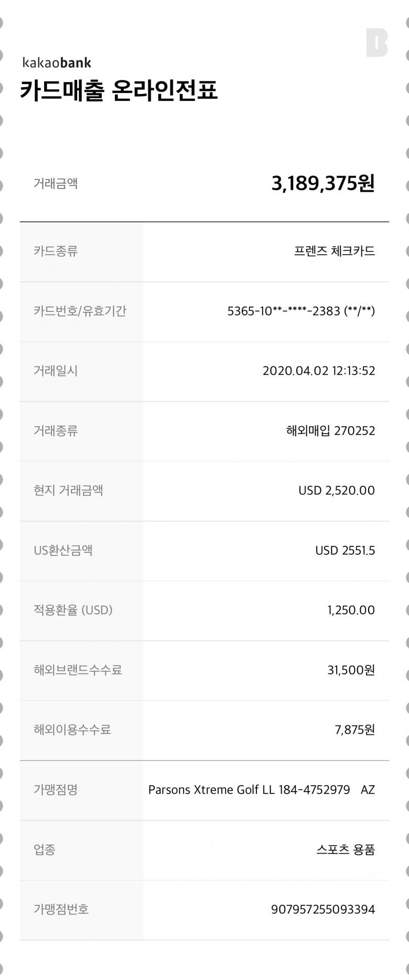Click the 가맹점번호 row label
Viewport: 409px width, 980px height.
coord(61,909)
